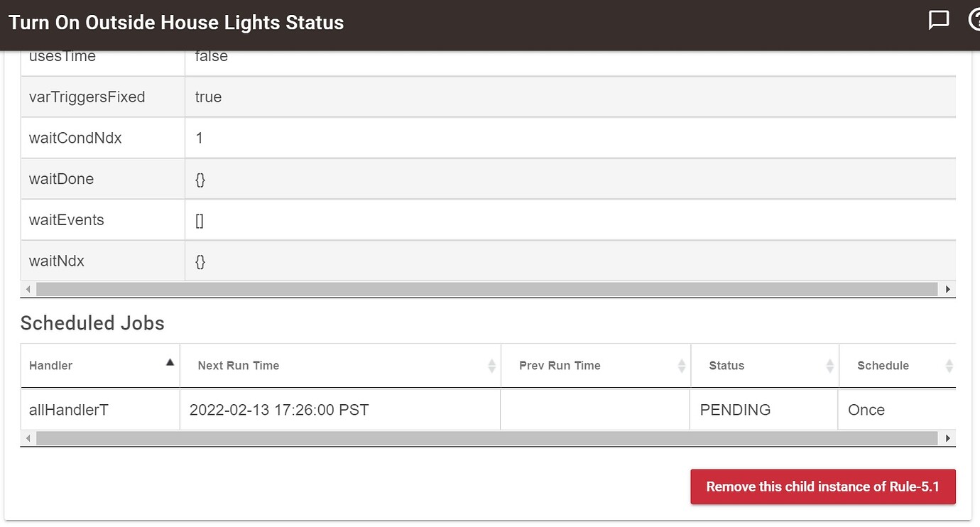Click the PENDING status cell
This screenshot has height=527, width=980.
click(735, 410)
